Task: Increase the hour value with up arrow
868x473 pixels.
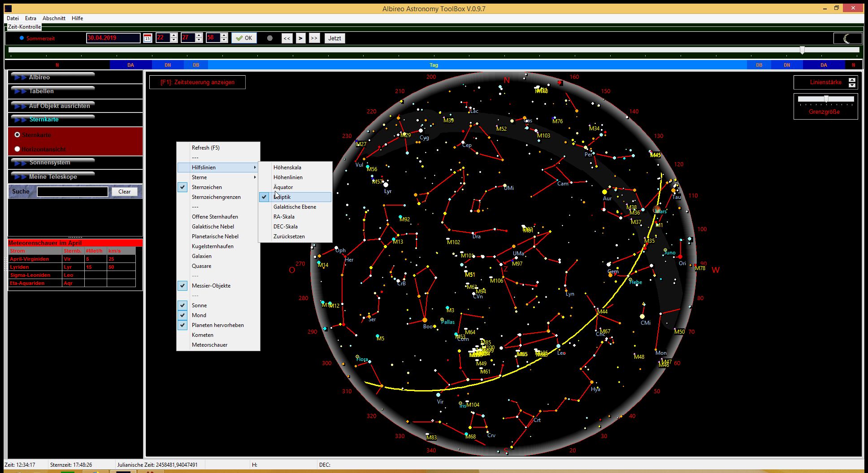Action: click(x=174, y=35)
